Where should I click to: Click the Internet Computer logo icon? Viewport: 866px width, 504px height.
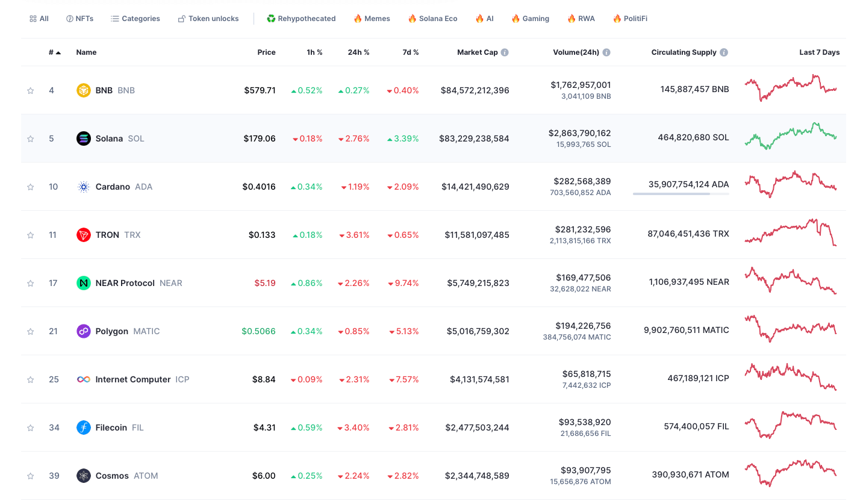click(84, 379)
